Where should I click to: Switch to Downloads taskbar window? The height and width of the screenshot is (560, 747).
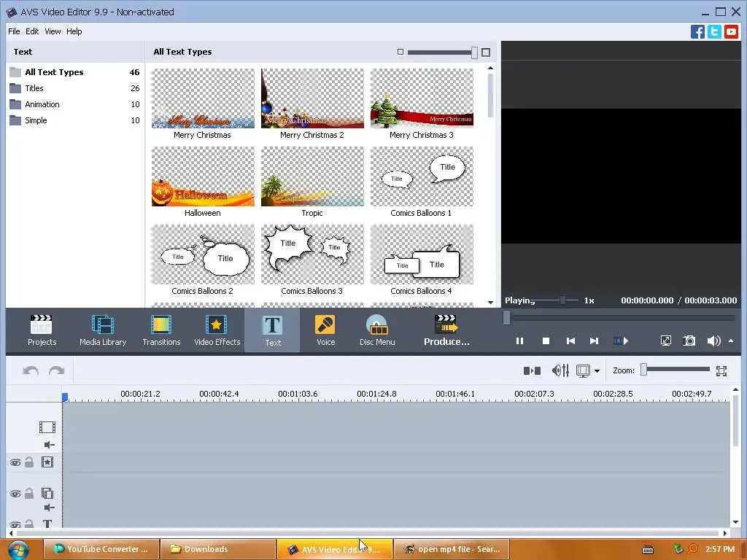(x=217, y=549)
